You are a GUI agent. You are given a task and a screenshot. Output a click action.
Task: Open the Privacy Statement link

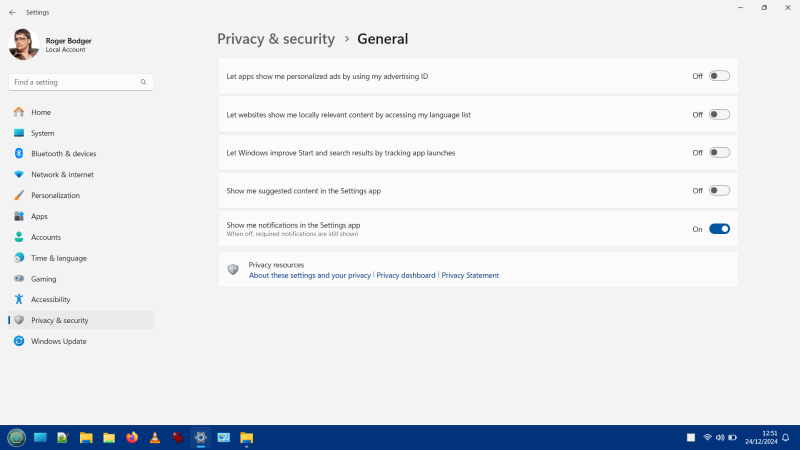click(x=470, y=275)
